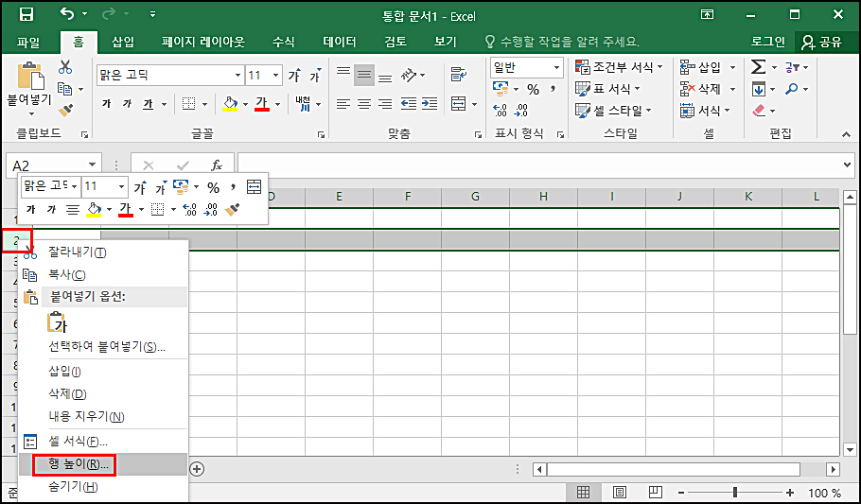The width and height of the screenshot is (861, 504).
Task: Click the AutoSum sigma icon
Action: 758,67
